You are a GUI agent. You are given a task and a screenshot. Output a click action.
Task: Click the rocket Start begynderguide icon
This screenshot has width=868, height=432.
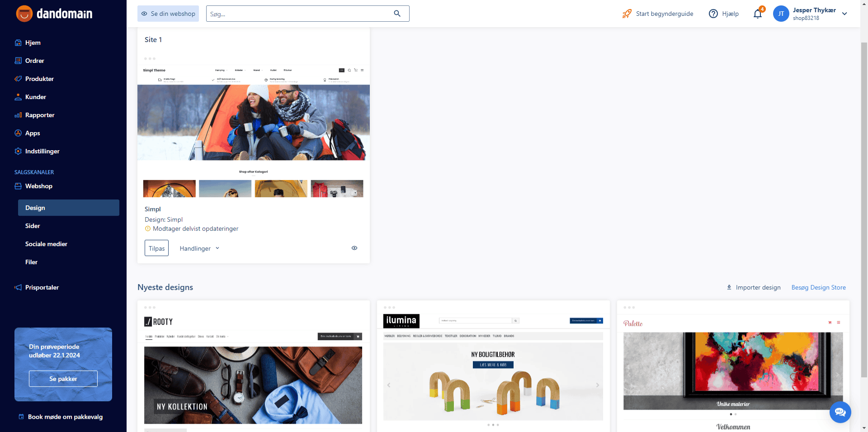[627, 14]
